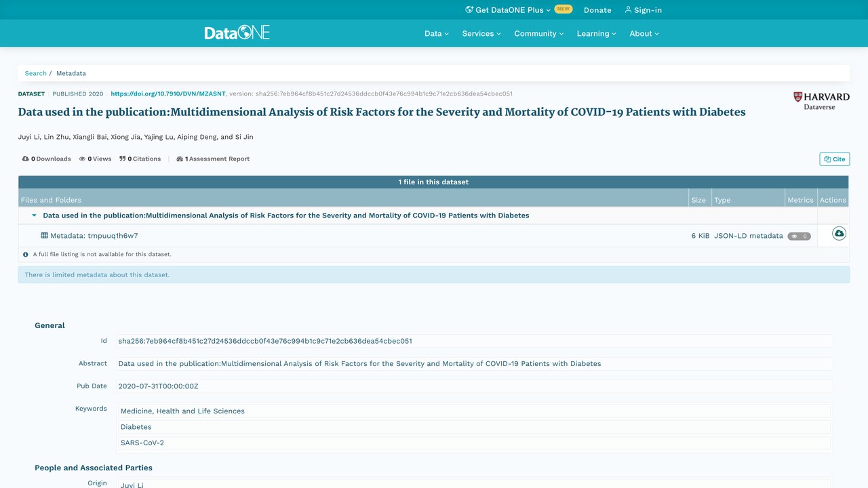Click the Donate link
This screenshot has height=488, width=868.
(597, 10)
